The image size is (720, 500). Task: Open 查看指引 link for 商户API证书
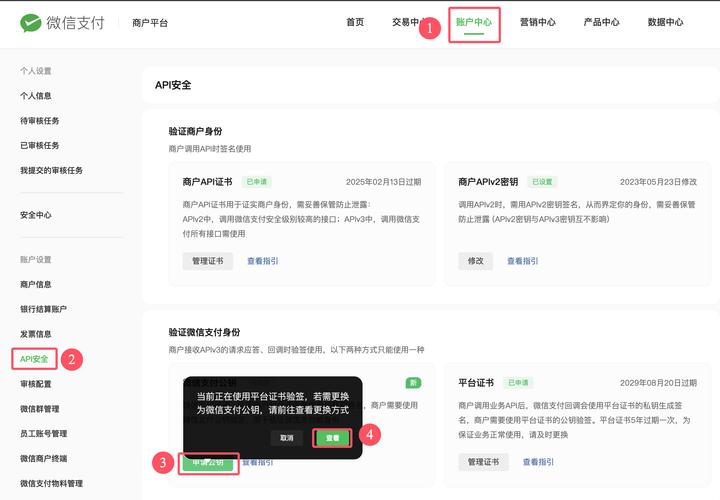tap(263, 261)
